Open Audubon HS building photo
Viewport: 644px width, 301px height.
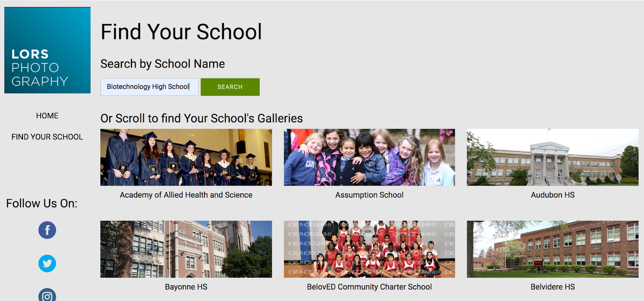point(553,157)
